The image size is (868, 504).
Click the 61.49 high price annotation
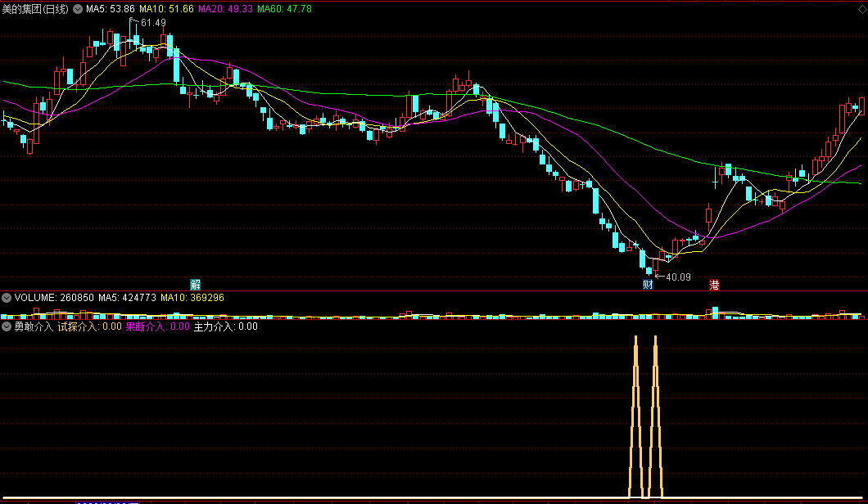[x=153, y=23]
